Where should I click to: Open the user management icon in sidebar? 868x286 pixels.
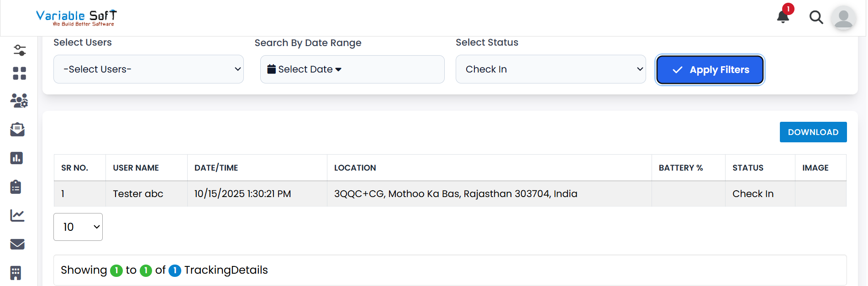(x=19, y=101)
